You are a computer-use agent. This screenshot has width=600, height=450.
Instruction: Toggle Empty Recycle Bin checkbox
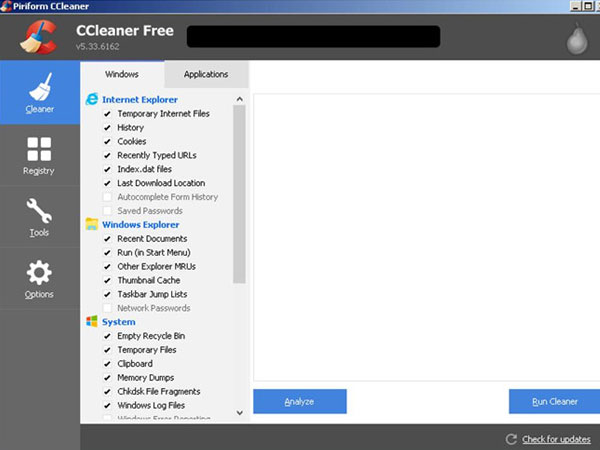tap(108, 336)
